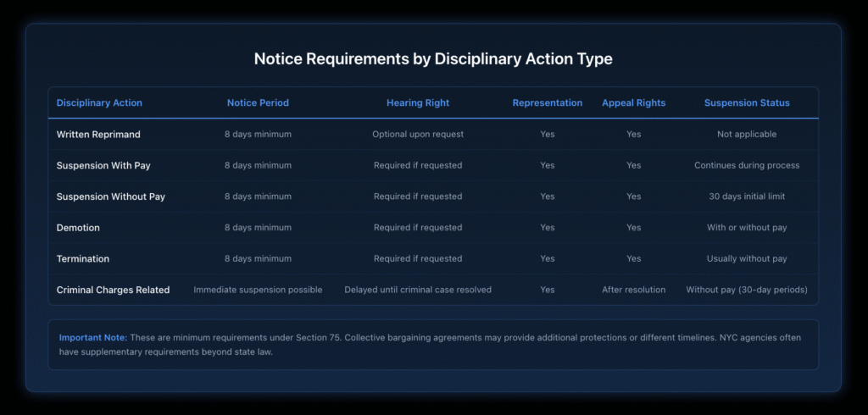Screen dimensions: 868x415
Task: Click Demotion's 8 days minimum cell
Action: point(258,228)
